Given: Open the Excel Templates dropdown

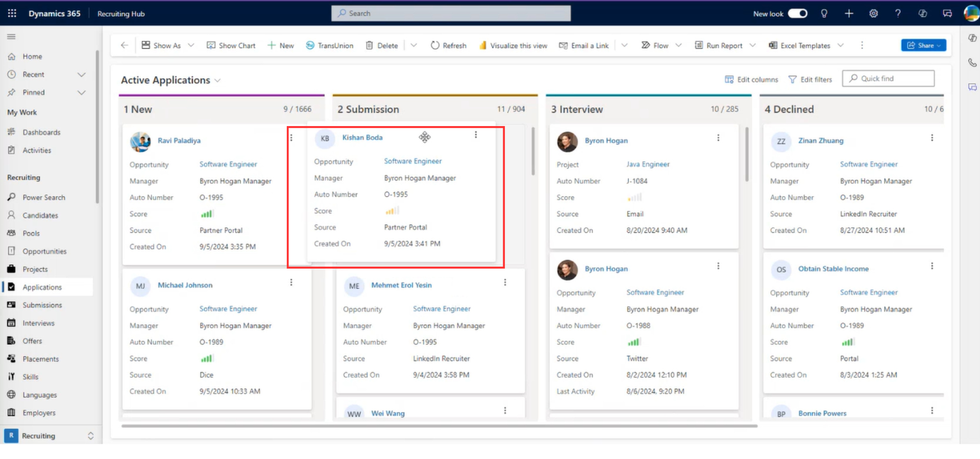Looking at the screenshot, I should 806,45.
